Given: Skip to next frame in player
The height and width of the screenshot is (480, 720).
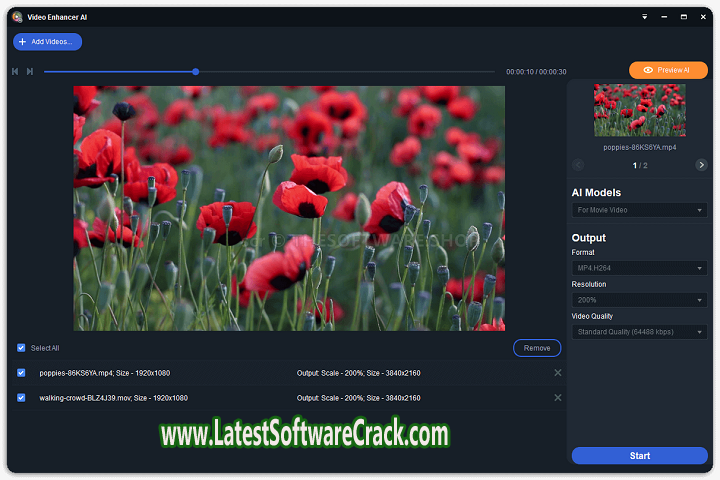Looking at the screenshot, I should (30, 71).
